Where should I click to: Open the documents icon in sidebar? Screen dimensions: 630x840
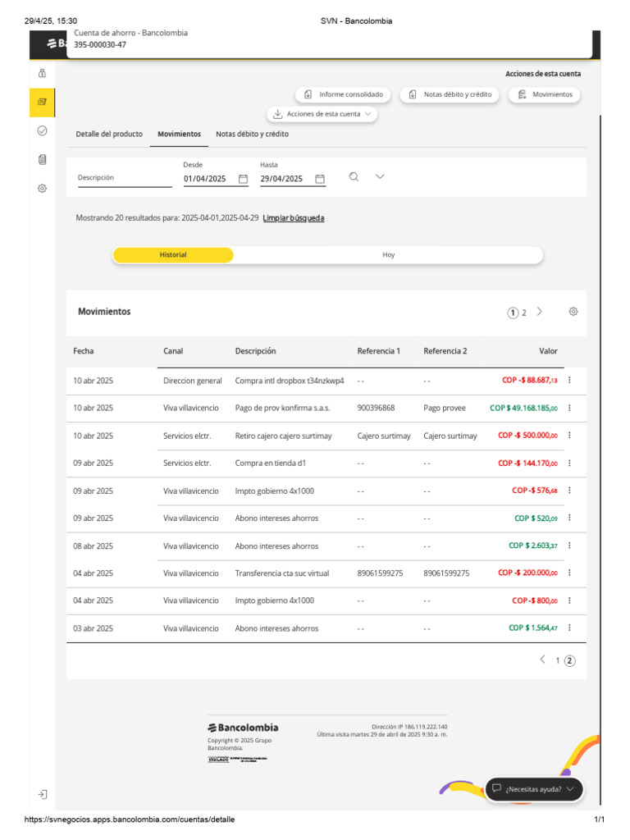43,159
